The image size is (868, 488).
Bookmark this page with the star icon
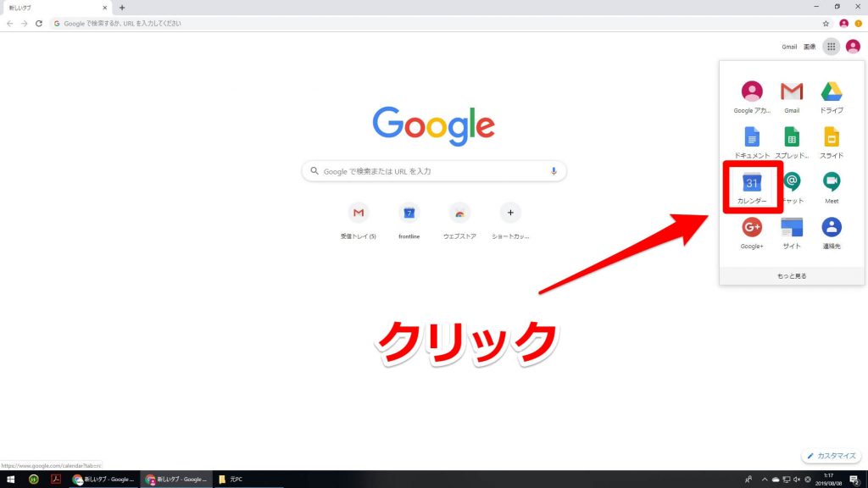[826, 23]
